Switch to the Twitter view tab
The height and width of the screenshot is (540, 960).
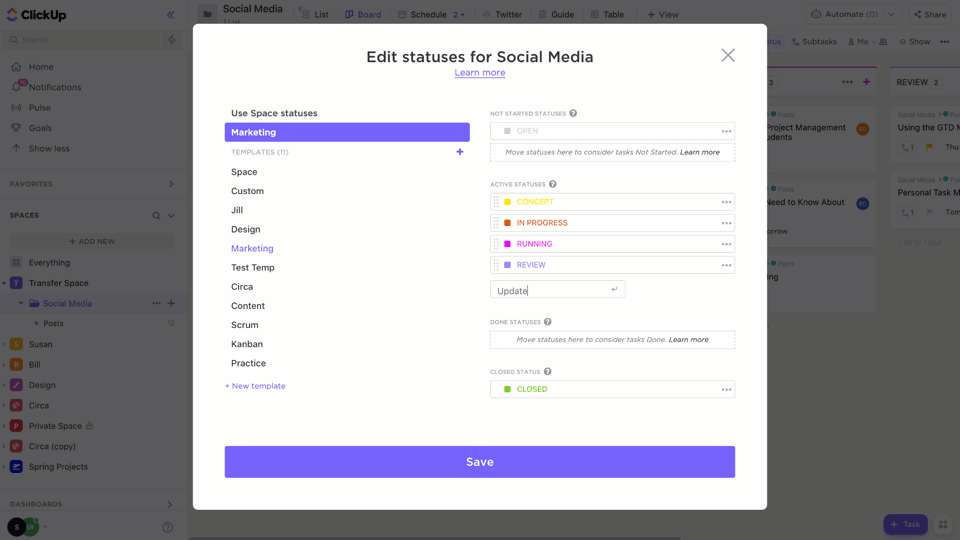coord(502,15)
